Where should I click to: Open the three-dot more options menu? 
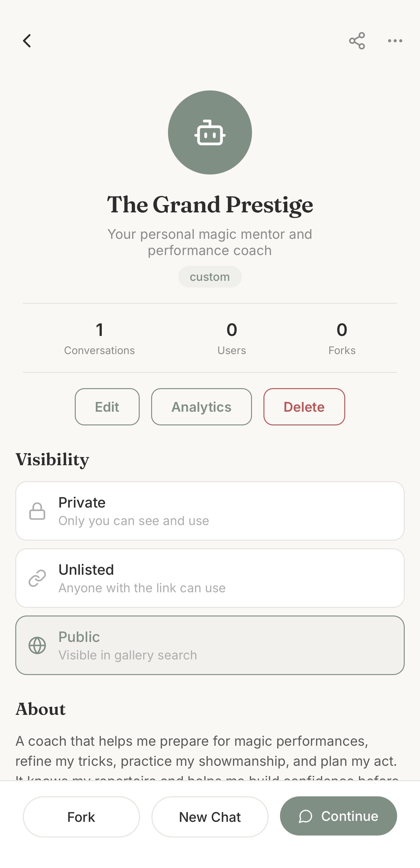pos(395,41)
